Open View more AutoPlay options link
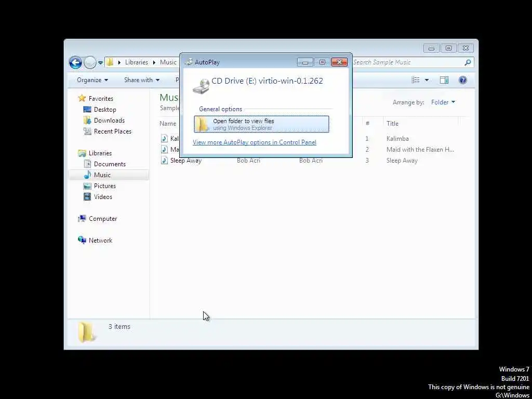 (x=255, y=142)
